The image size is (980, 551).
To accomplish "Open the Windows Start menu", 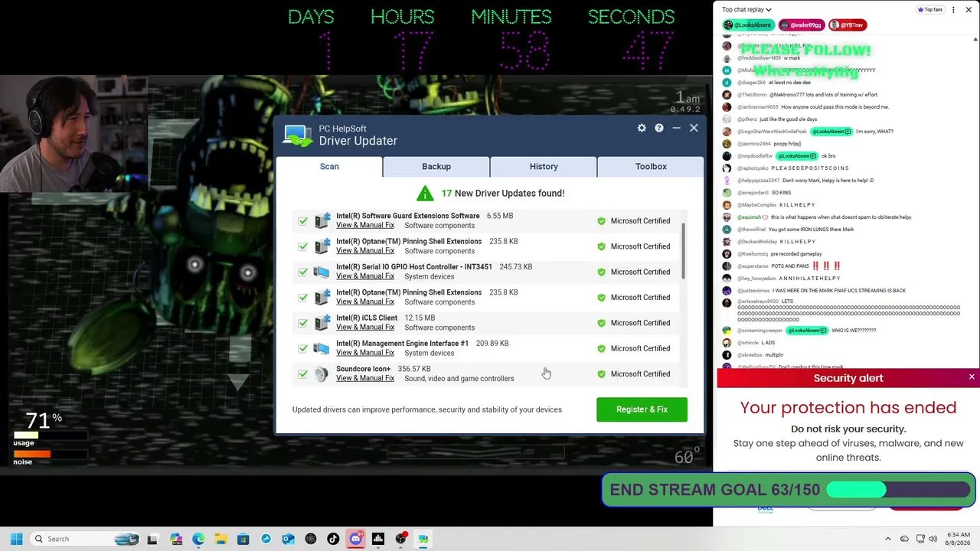I will pos(16,539).
